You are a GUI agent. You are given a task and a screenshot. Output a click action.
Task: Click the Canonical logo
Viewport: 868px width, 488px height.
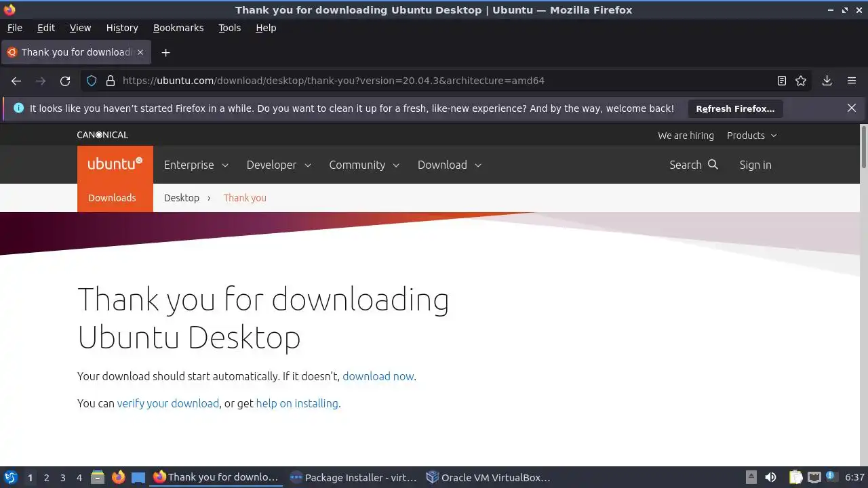pyautogui.click(x=102, y=135)
